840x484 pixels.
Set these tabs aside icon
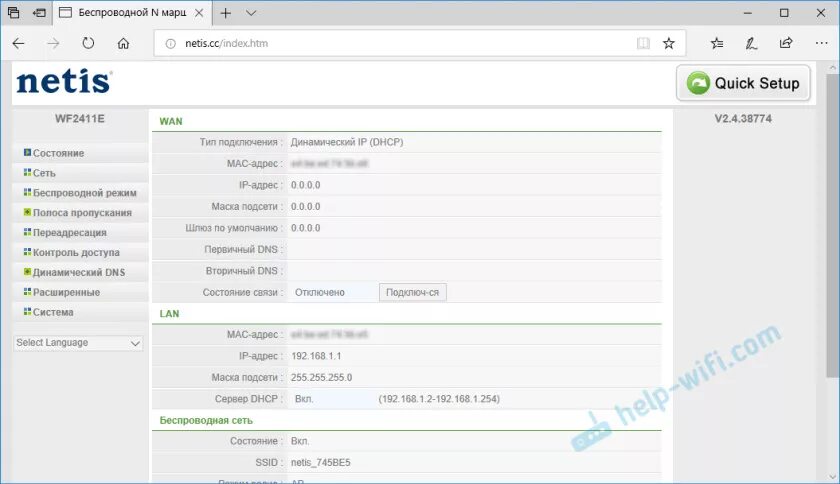click(39, 13)
